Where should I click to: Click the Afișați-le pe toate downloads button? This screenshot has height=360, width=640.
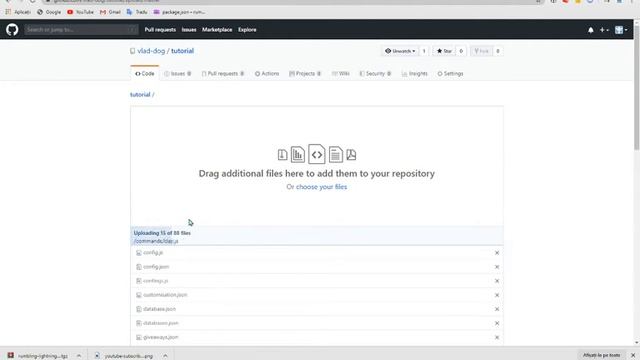[x=601, y=356]
